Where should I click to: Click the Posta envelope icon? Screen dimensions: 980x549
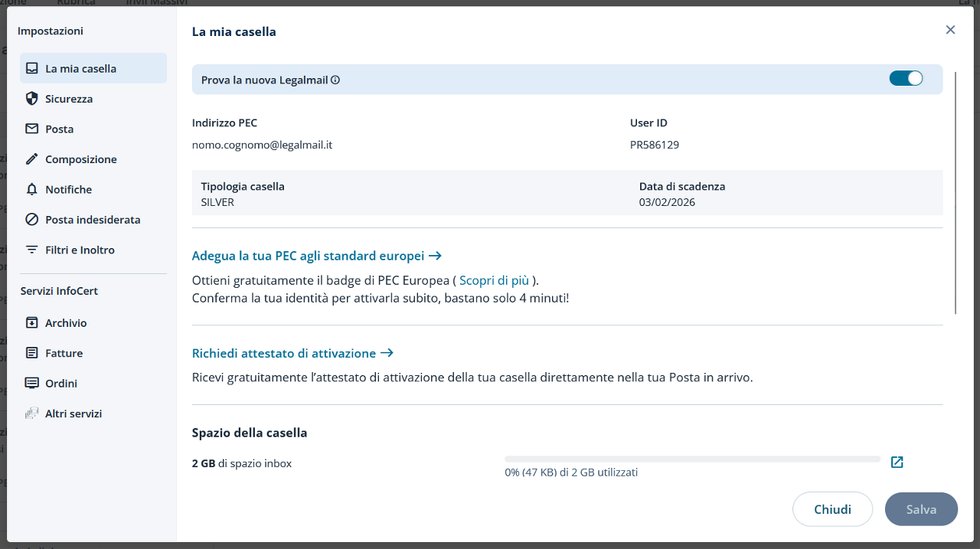31,129
